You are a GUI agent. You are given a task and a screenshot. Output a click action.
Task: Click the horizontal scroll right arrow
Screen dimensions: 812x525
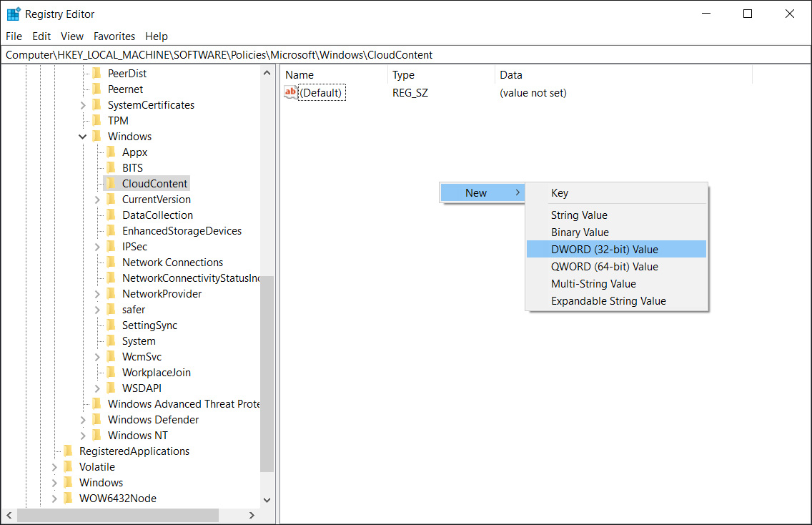coord(252,515)
